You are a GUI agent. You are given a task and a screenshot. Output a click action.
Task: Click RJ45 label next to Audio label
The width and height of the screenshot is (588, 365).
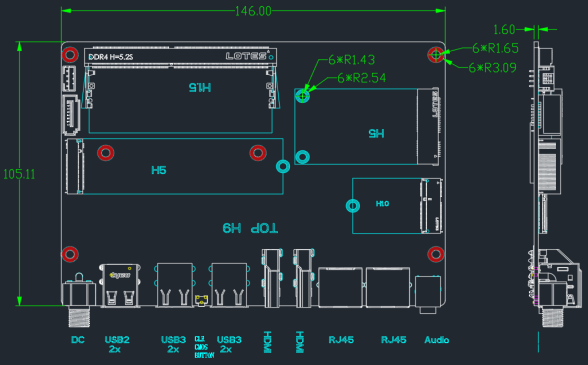tap(393, 340)
